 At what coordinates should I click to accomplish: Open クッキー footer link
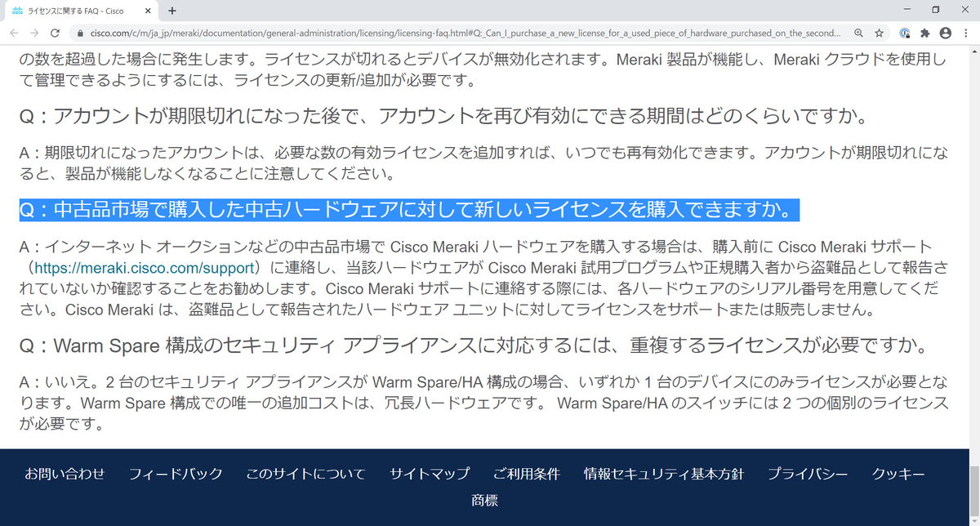[898, 474]
